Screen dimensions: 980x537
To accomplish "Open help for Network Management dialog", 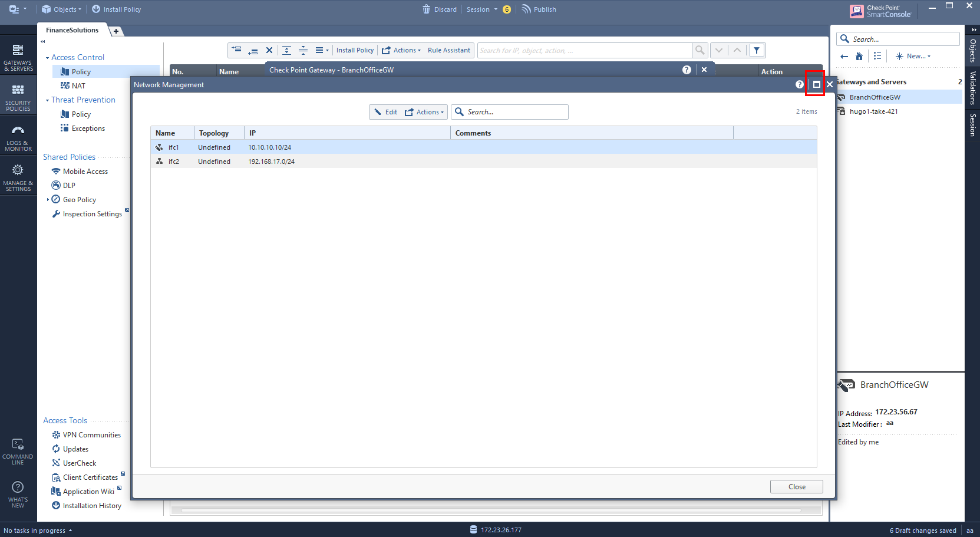I will pos(799,84).
